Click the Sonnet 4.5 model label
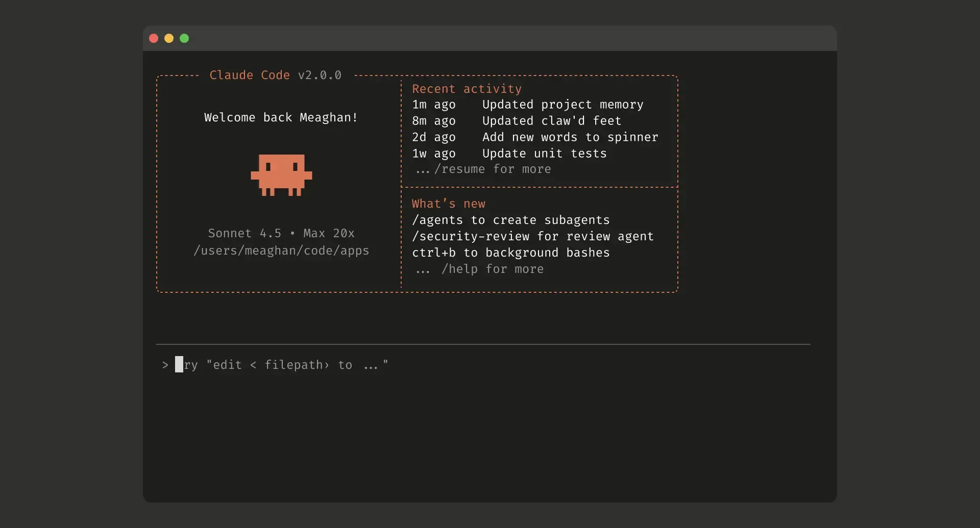The image size is (980, 528). pos(247,233)
